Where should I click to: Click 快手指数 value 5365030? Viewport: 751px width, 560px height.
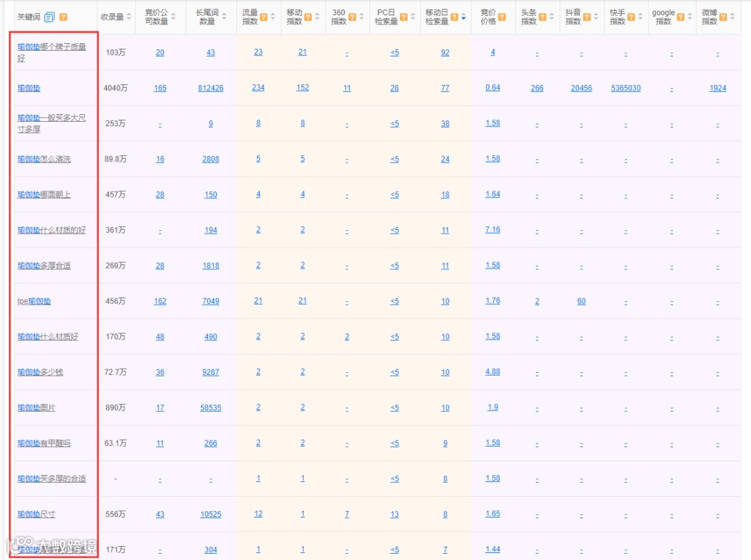626,88
